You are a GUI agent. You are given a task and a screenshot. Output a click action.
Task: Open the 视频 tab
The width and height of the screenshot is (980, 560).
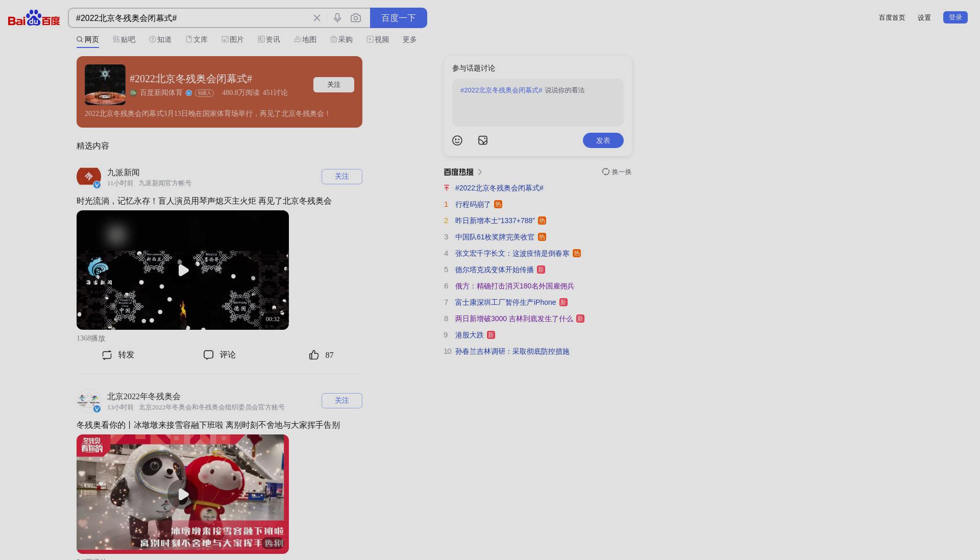(378, 39)
